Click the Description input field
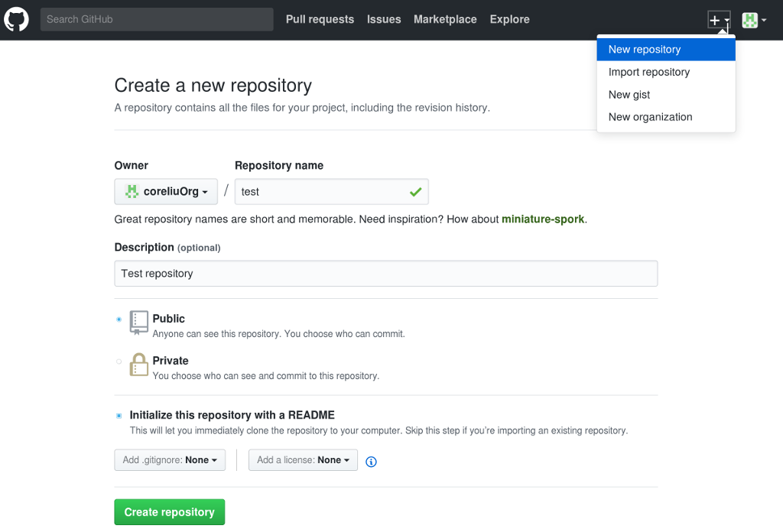783x532 pixels. (x=386, y=274)
